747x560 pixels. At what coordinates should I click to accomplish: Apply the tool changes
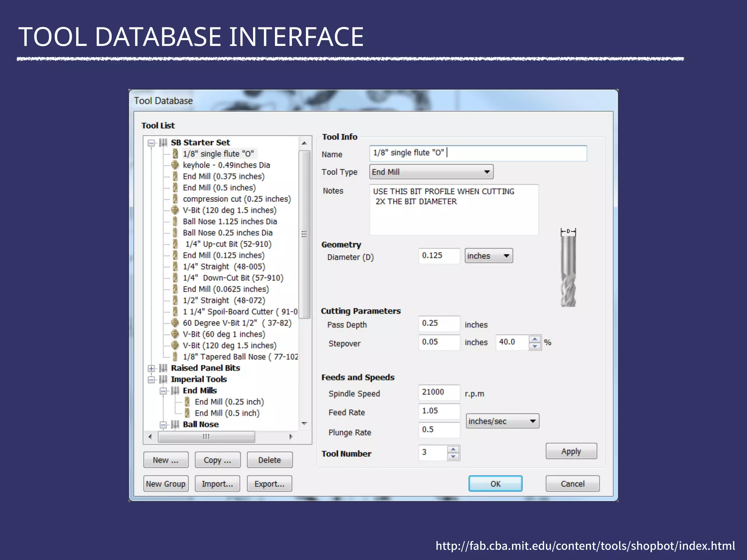pyautogui.click(x=571, y=451)
